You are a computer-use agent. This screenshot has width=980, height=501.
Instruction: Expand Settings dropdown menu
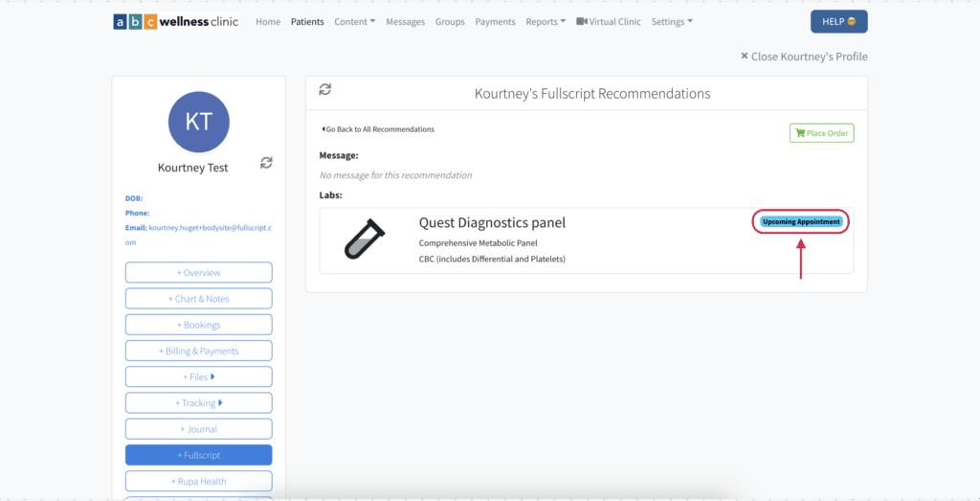[x=672, y=21]
